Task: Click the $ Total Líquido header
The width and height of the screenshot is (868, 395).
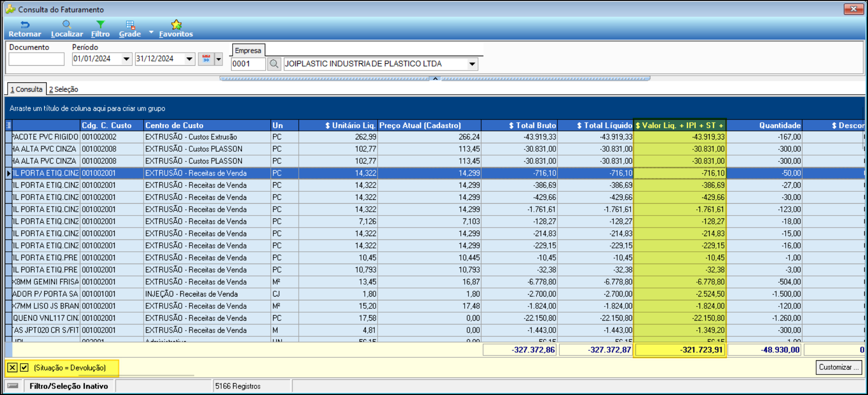Action: [595, 125]
